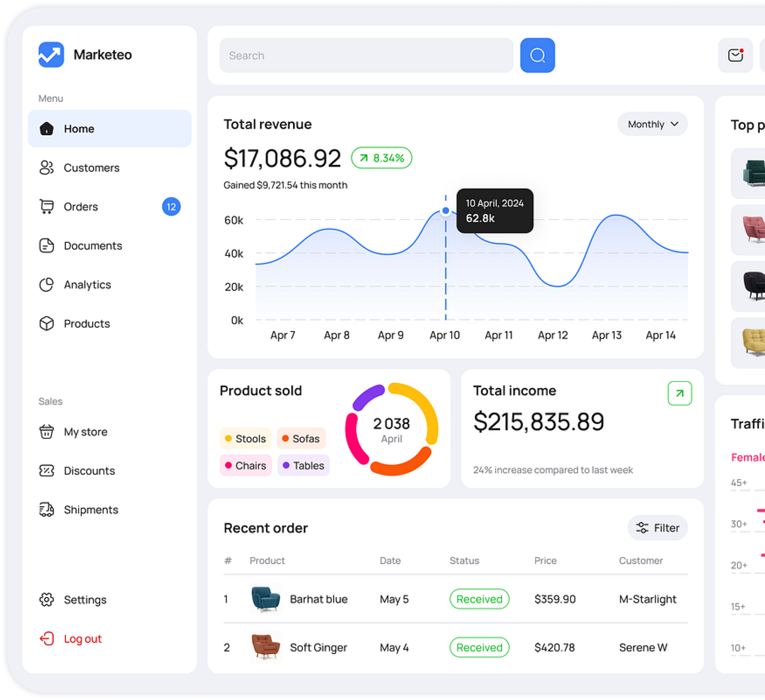The height and width of the screenshot is (700, 765).
Task: Click Received status for Barhat blue
Action: pyautogui.click(x=479, y=599)
